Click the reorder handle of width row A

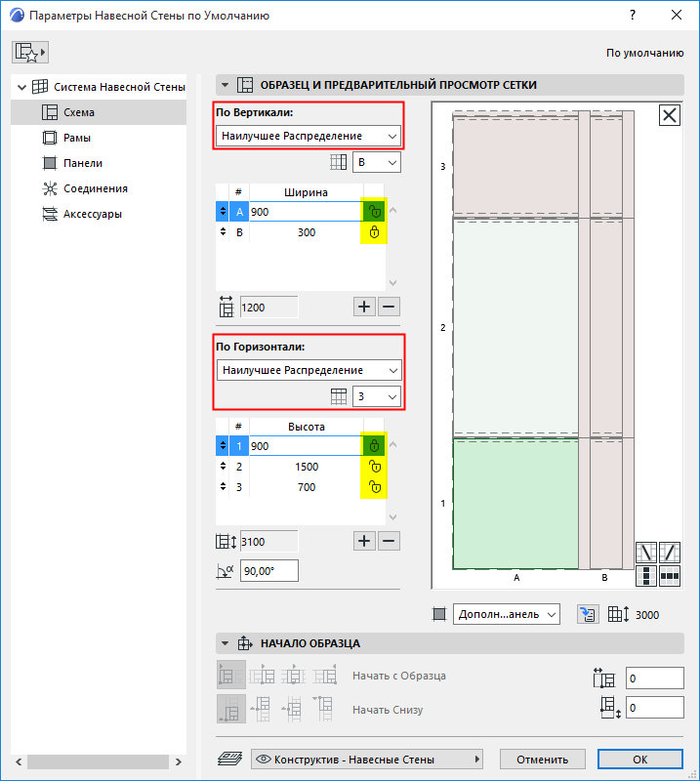point(223,212)
